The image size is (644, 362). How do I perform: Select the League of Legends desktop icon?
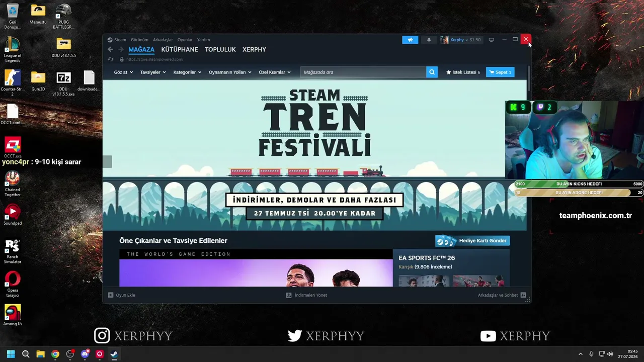pyautogui.click(x=13, y=50)
